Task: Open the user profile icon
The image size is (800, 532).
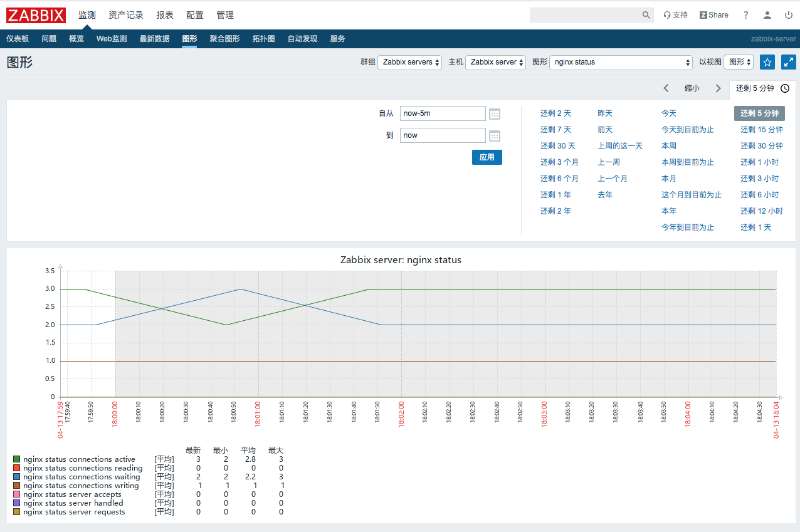Action: (767, 15)
